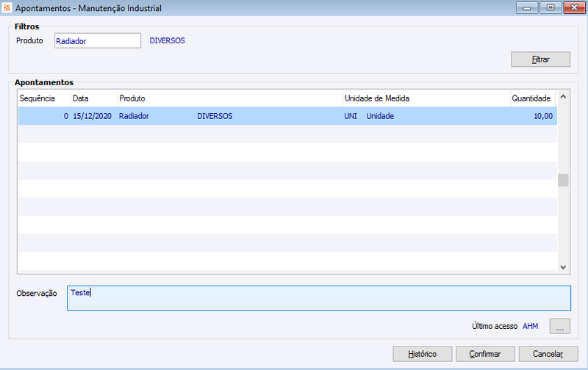Open the ellipsis button beside Último acesso
The height and width of the screenshot is (370, 588).
[560, 326]
